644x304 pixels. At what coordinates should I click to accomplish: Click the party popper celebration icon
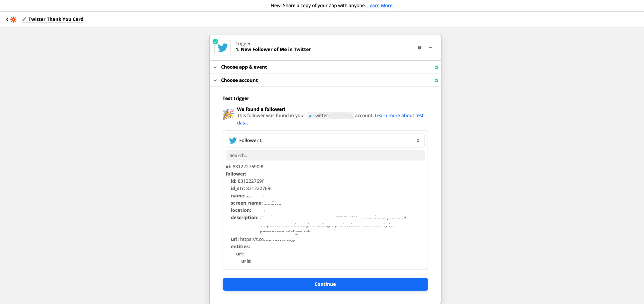[x=228, y=114]
